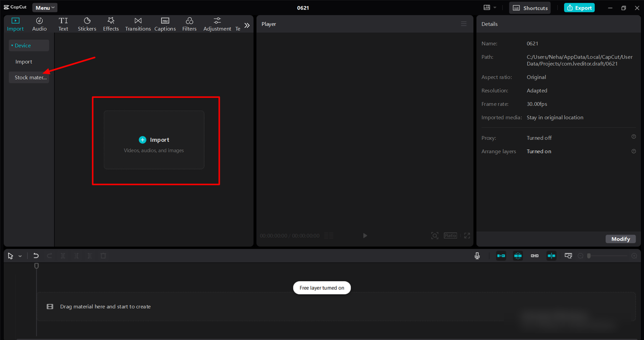The width and height of the screenshot is (644, 340).
Task: Click the zoom-to-fit preview icon
Action: point(435,235)
